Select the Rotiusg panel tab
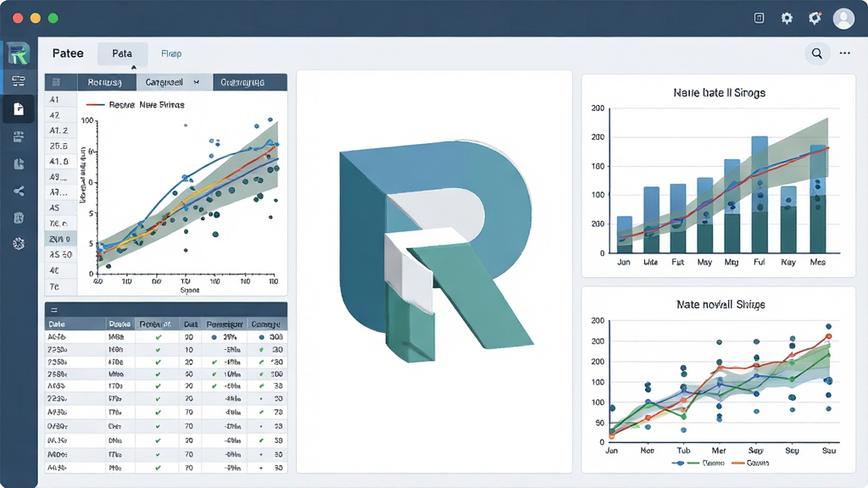The width and height of the screenshot is (868, 488). (104, 82)
